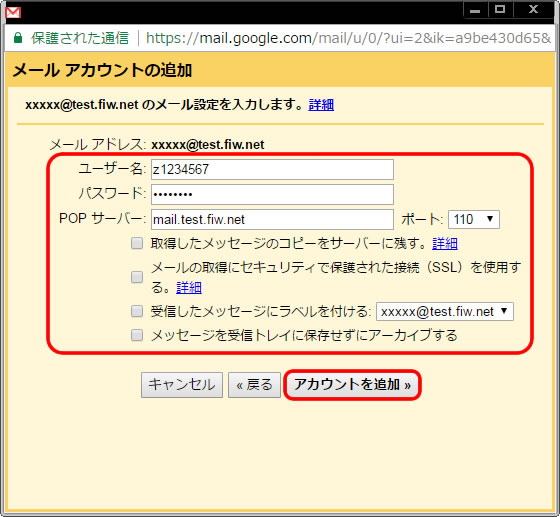
Task: Select the POP サーバー text field
Action: 272,220
